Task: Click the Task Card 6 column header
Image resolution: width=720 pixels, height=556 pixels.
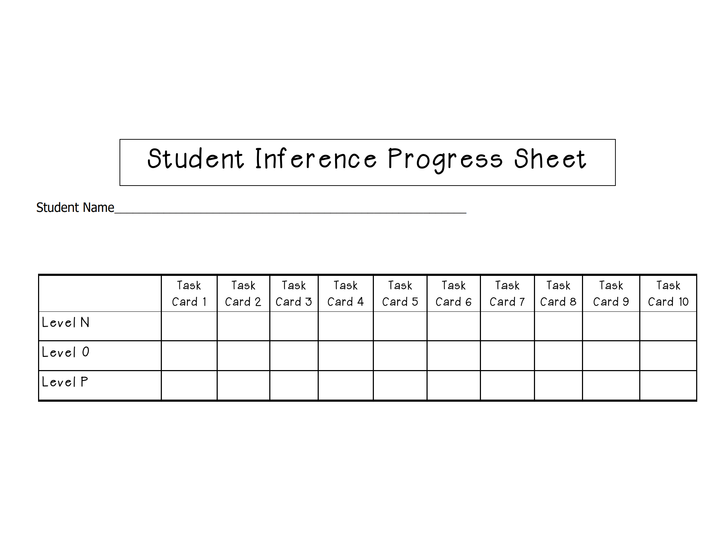Action: 454,293
